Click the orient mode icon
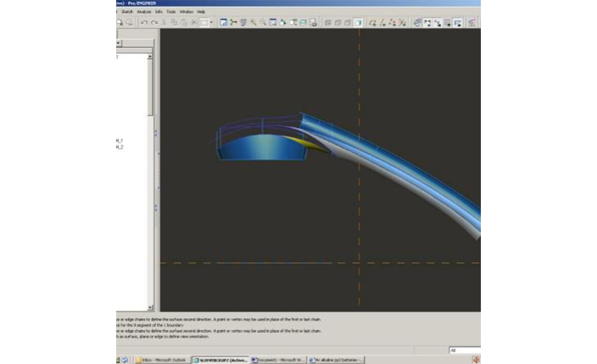Viewport: 597px width, 364px height. coord(243,23)
